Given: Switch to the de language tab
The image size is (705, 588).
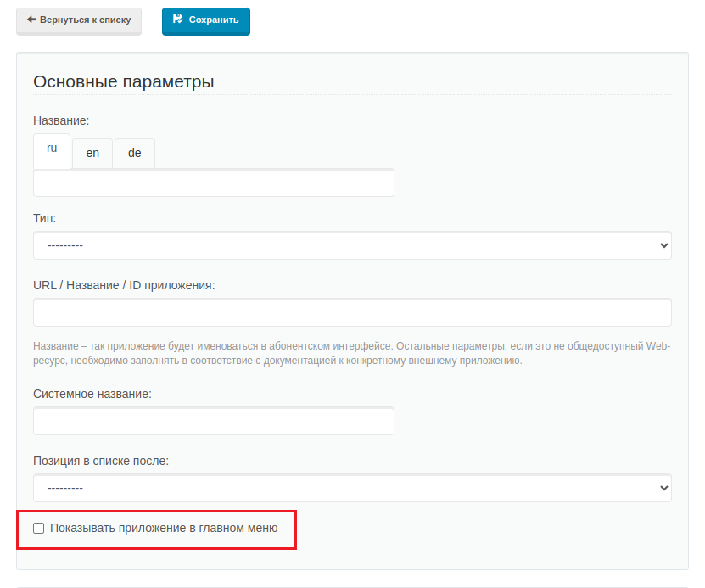Looking at the screenshot, I should coord(134,154).
